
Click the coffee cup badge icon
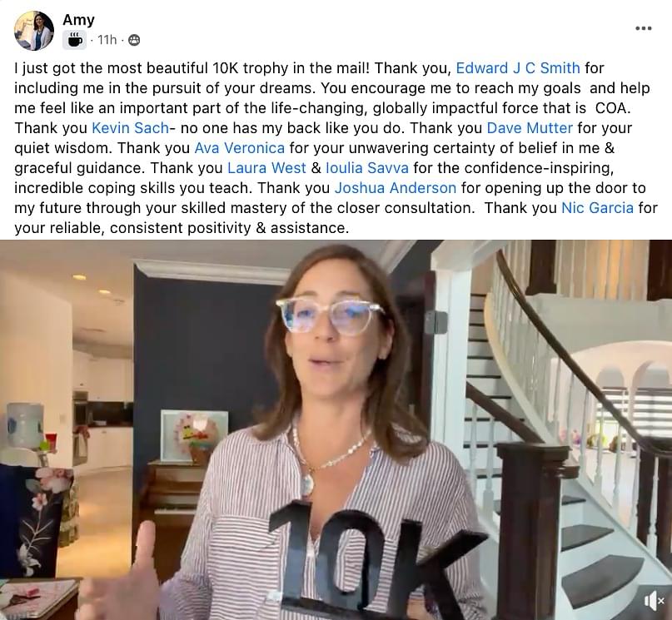tap(75, 40)
